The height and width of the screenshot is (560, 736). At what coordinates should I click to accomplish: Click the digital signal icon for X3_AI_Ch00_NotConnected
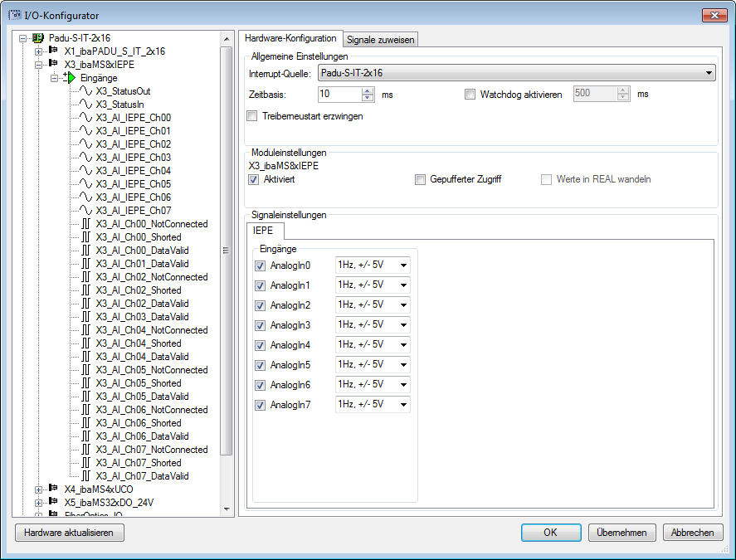85,224
